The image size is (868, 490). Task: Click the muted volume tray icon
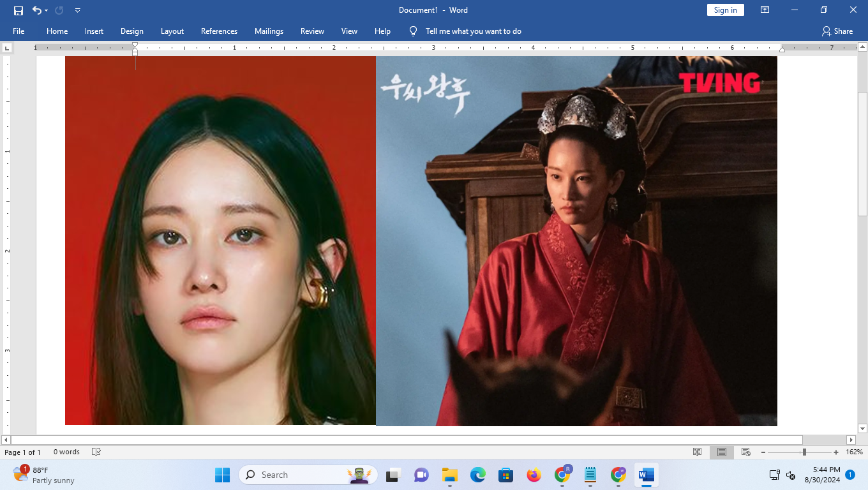pyautogui.click(x=791, y=475)
